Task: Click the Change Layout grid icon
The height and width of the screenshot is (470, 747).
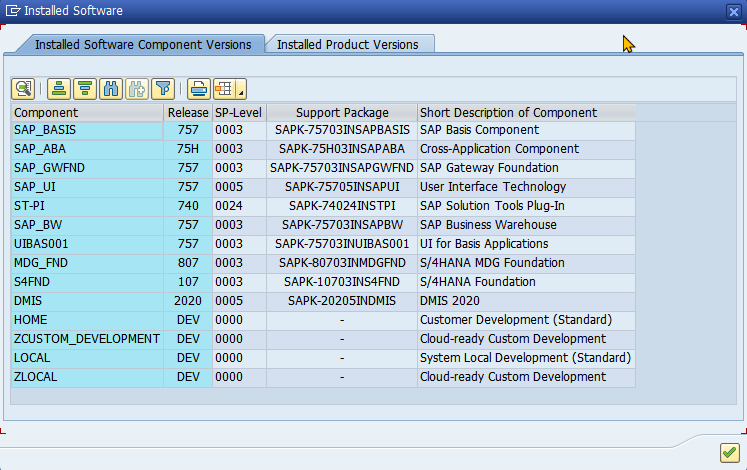Action: point(224,89)
